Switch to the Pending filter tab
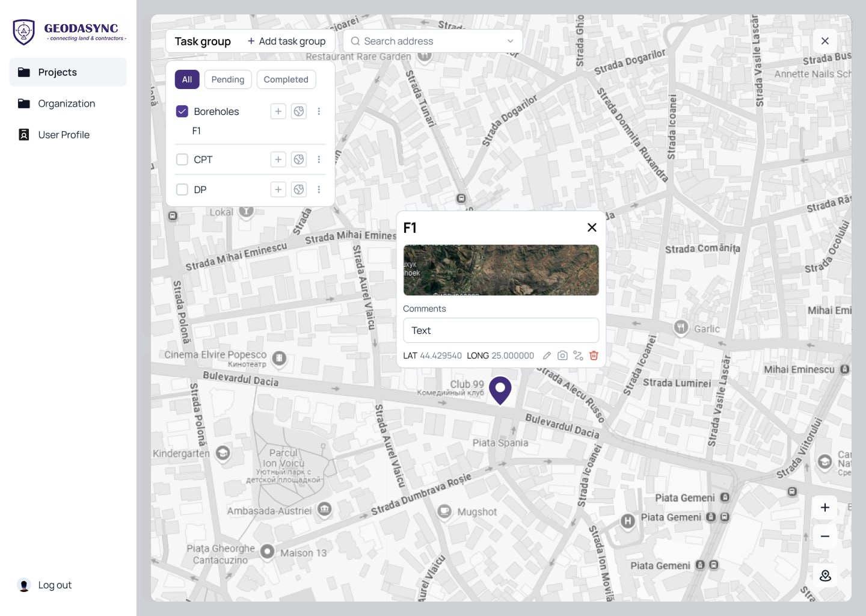 227,79
